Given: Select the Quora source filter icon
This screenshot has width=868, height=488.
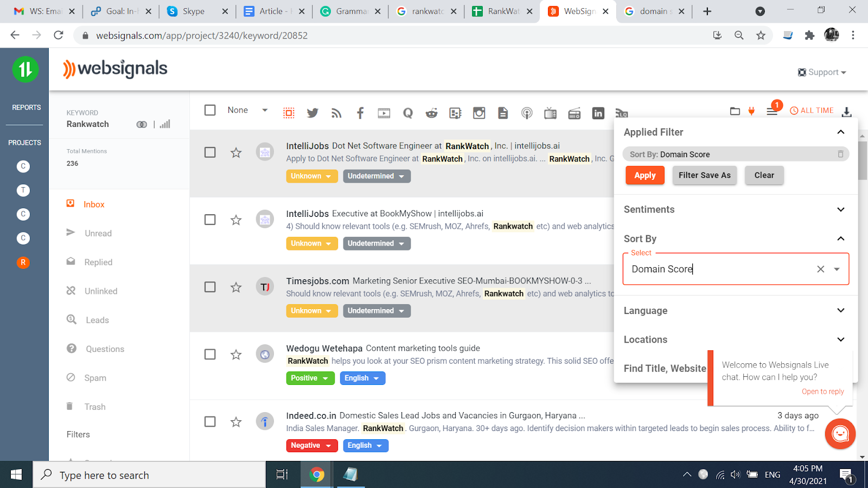Looking at the screenshot, I should point(408,113).
